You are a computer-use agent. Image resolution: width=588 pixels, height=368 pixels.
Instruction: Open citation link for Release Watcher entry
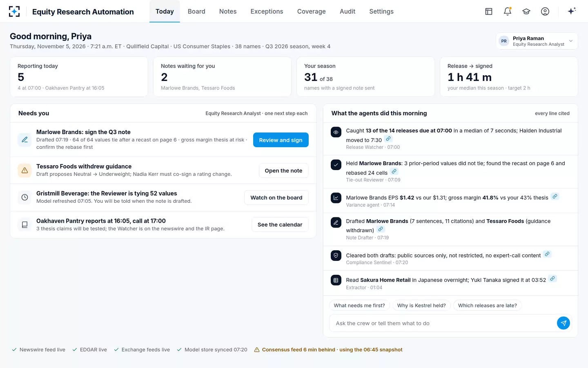[x=388, y=139]
